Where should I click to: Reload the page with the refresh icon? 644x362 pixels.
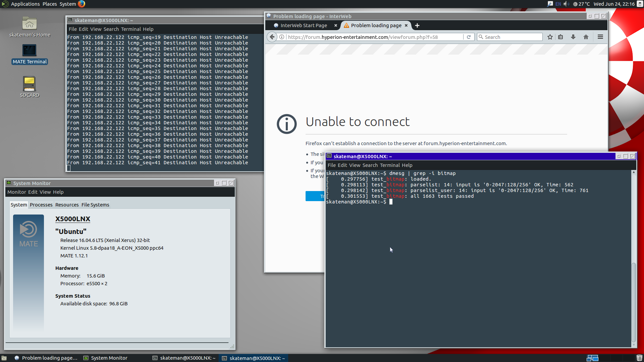(469, 37)
